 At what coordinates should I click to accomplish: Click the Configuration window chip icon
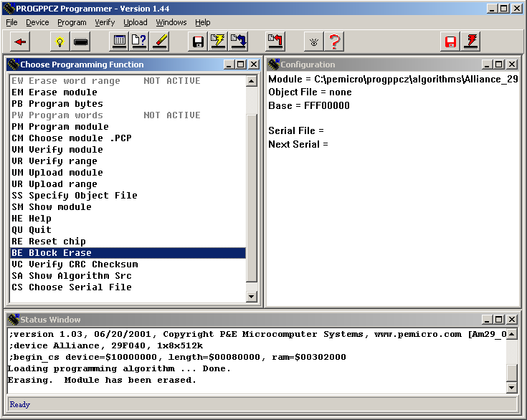(x=274, y=65)
